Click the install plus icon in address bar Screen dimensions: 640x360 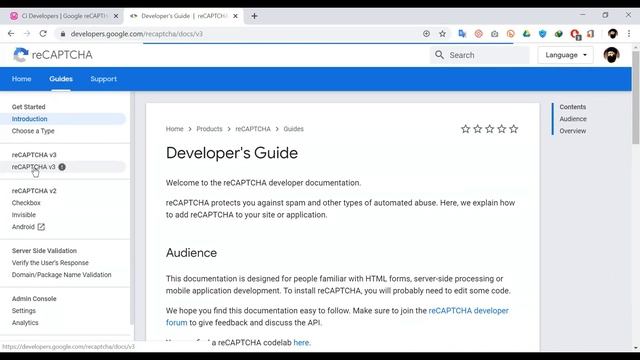pos(427,34)
